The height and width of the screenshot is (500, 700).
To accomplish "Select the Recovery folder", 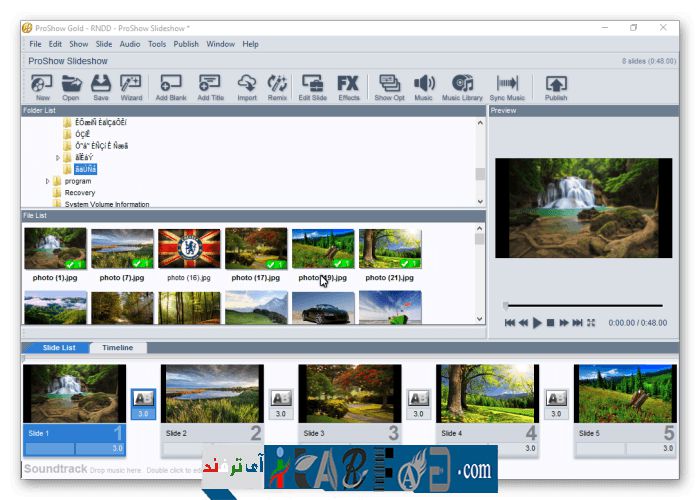I will [80, 193].
